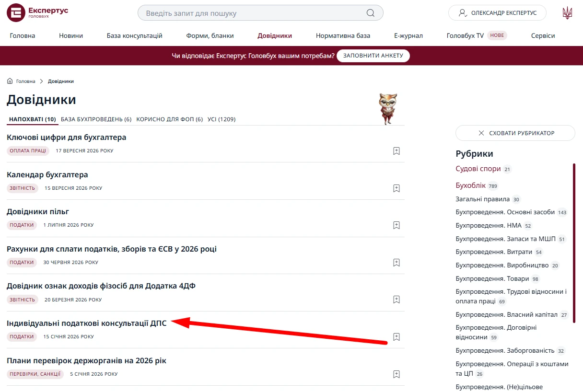Open the Олександр Експертус user account menu
Image resolution: width=583 pixels, height=392 pixels.
(497, 13)
